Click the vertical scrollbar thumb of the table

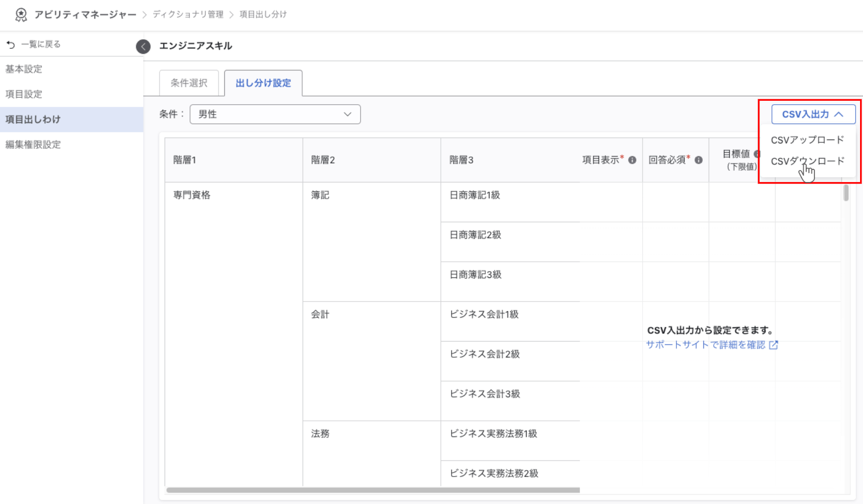[x=846, y=193]
